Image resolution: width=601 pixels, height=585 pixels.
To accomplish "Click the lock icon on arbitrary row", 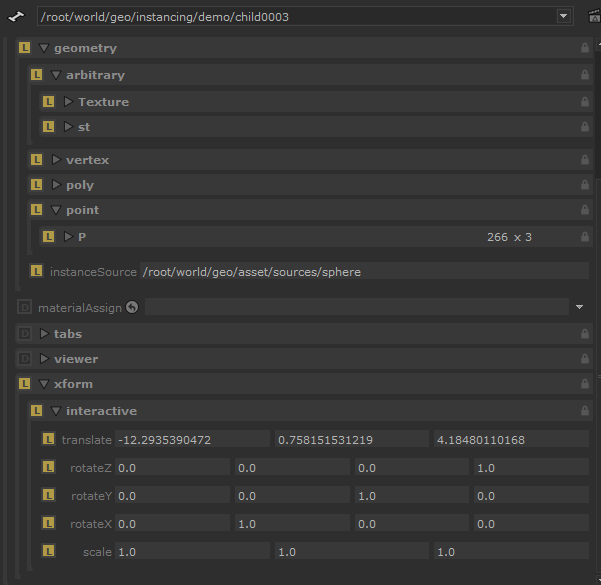I will [x=585, y=74].
